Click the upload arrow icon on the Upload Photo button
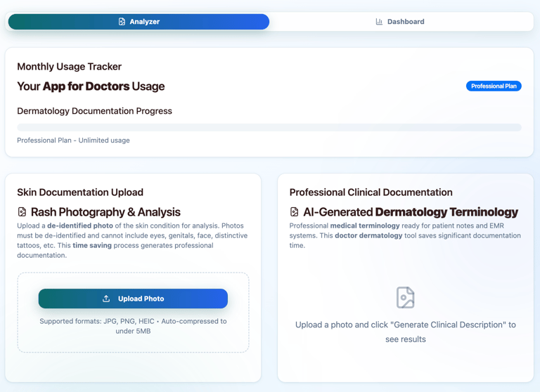The width and height of the screenshot is (540, 392). click(106, 299)
